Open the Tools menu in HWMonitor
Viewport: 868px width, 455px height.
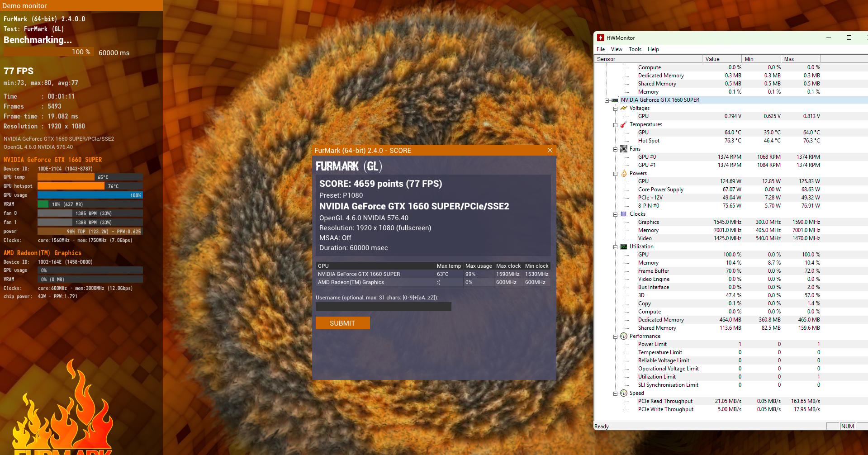(635, 49)
